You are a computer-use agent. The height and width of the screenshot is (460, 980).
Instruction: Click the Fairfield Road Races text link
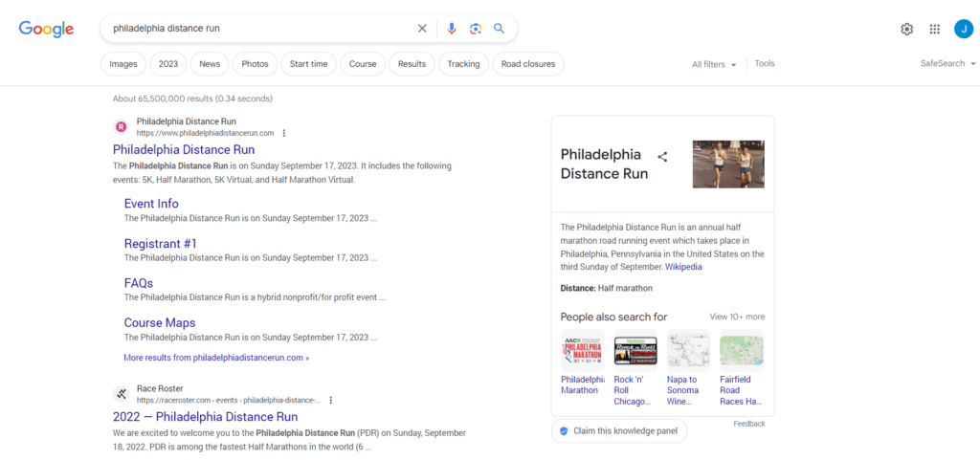tap(741, 391)
